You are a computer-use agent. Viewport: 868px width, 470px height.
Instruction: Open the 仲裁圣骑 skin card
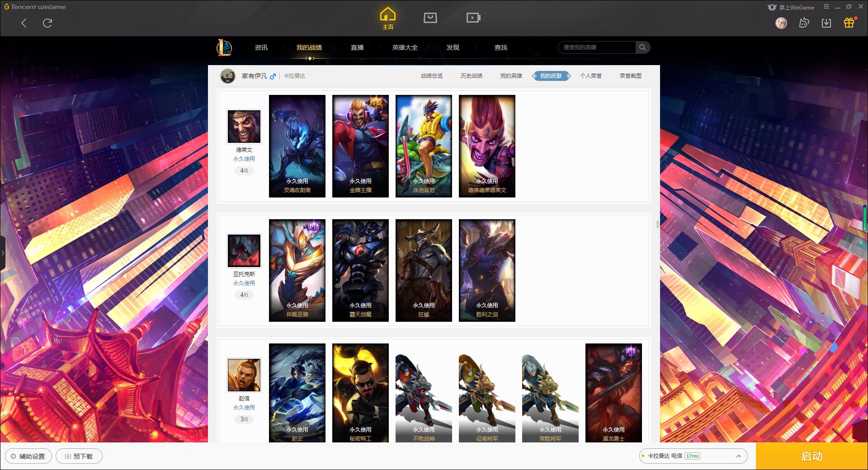[x=297, y=270]
